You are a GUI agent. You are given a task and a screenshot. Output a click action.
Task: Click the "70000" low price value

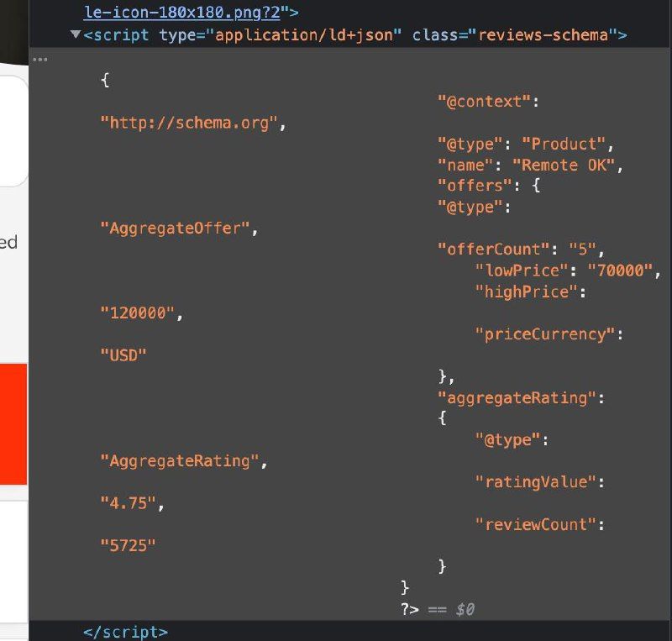[620, 271]
